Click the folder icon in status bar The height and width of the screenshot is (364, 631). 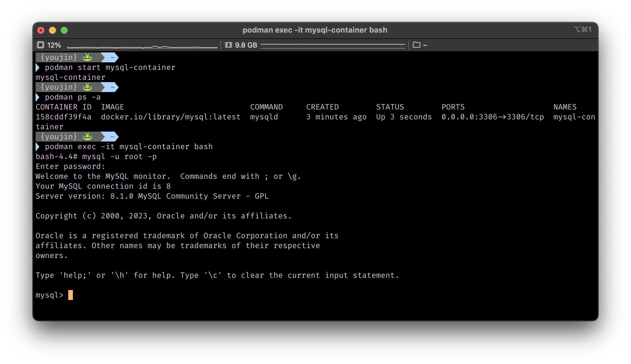[x=416, y=45]
